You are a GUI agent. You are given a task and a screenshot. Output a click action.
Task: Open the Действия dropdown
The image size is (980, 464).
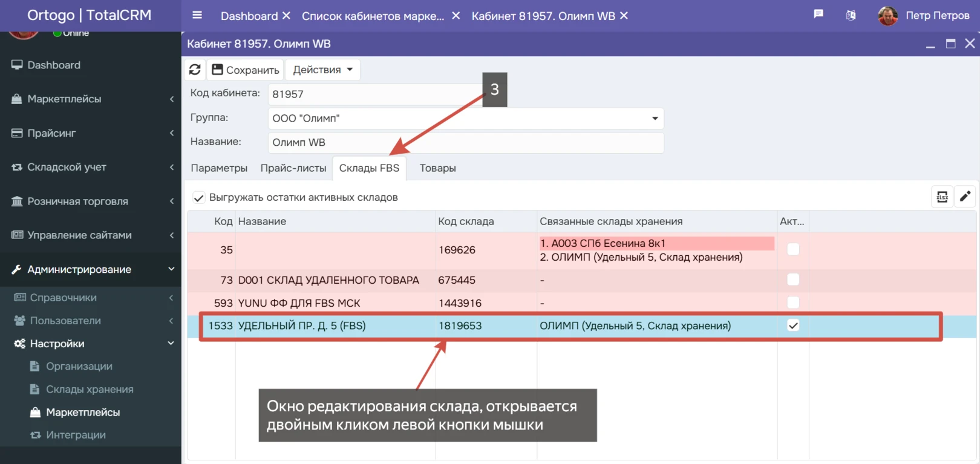(322, 70)
